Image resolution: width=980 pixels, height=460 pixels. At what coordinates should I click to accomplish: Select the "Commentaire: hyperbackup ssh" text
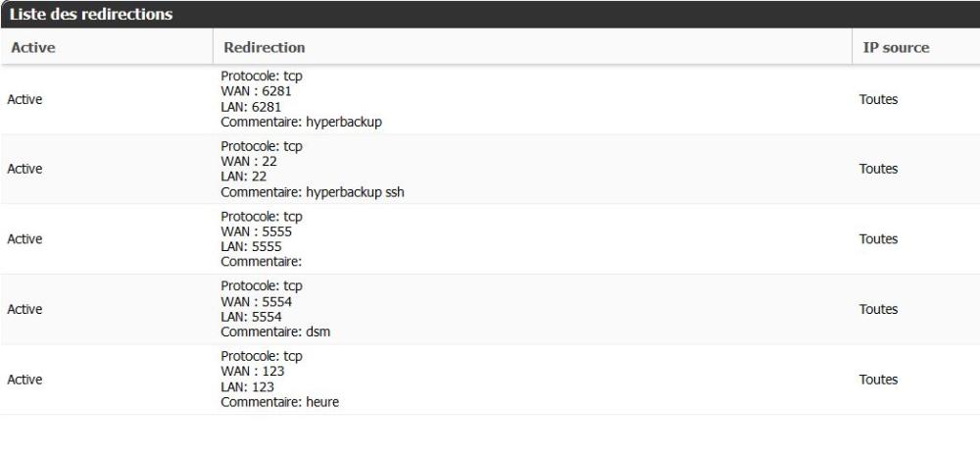(x=312, y=192)
